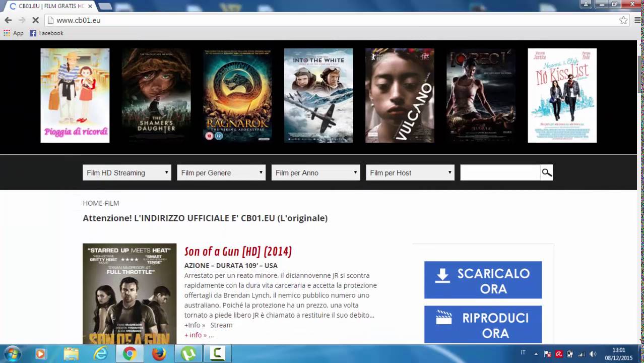Open the Ragnarok poster
This screenshot has height=363, width=644.
(x=237, y=95)
